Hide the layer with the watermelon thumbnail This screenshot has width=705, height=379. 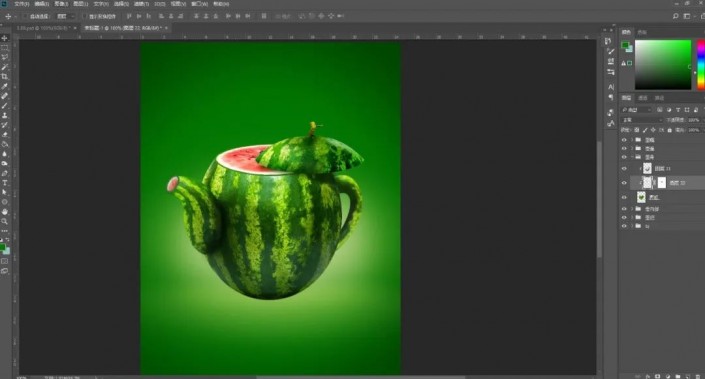click(624, 197)
